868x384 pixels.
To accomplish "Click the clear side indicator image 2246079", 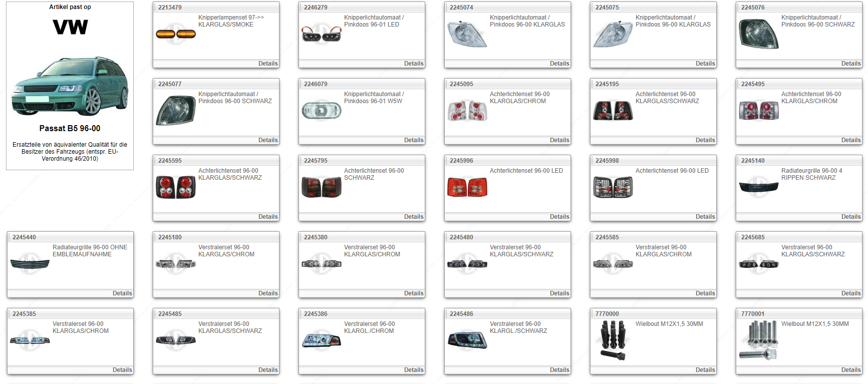I will coord(322,111).
